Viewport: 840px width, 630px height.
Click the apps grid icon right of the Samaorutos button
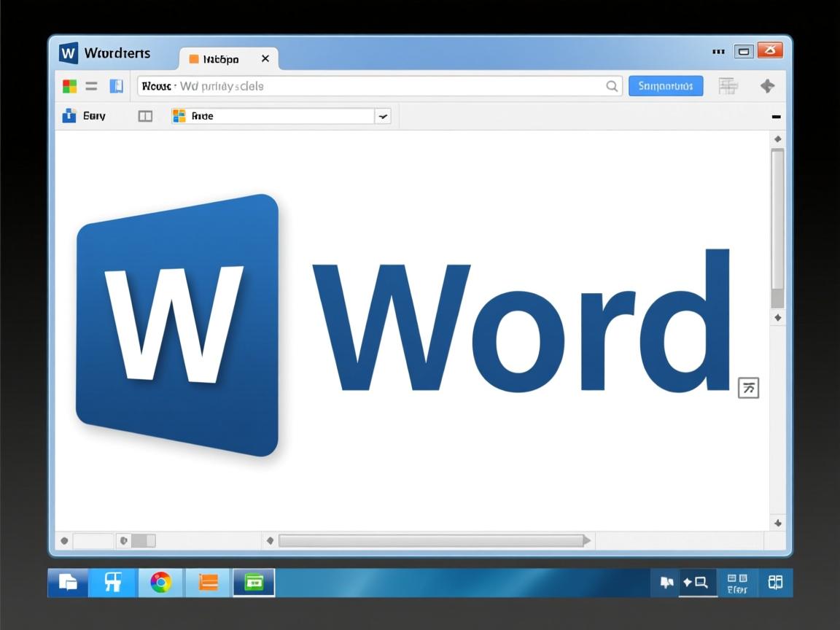pos(728,85)
